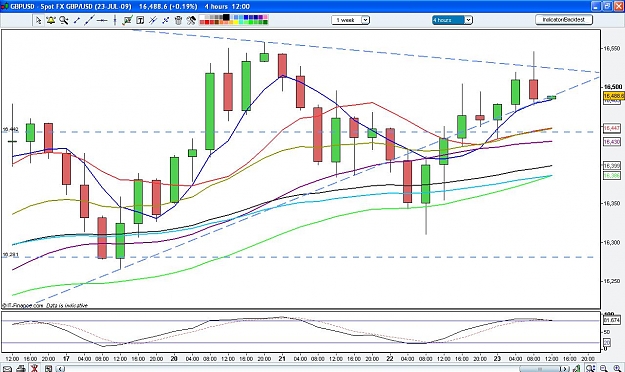Select the long trend line drawing tool
625x372 pixels.
click(89, 20)
